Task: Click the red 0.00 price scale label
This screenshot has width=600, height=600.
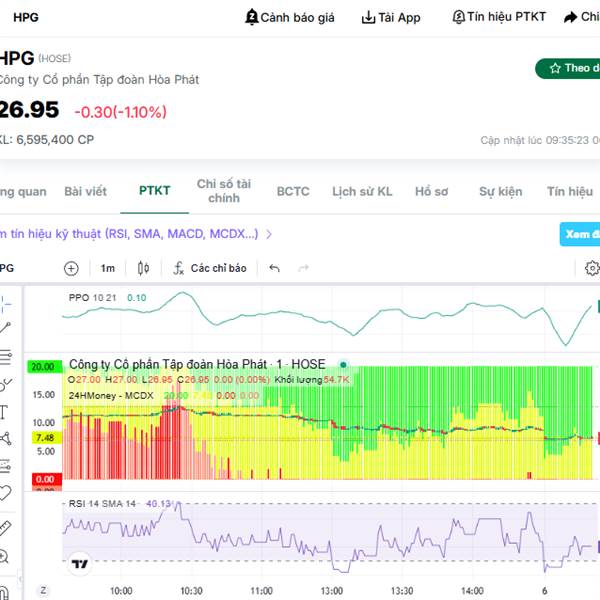Action: (x=47, y=479)
